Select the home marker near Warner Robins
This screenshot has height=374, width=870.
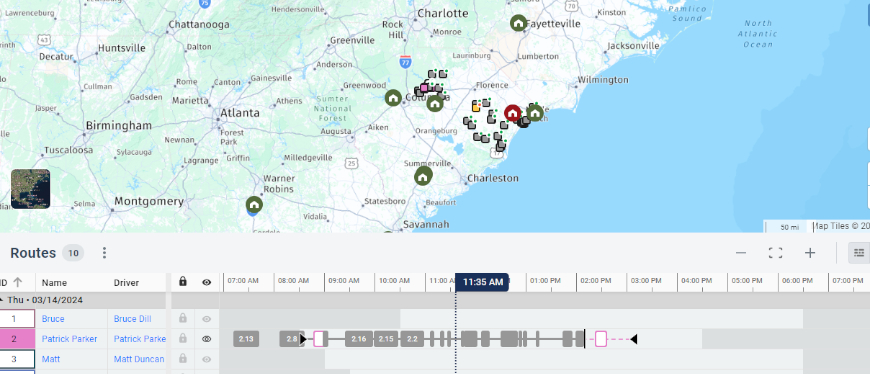click(254, 205)
